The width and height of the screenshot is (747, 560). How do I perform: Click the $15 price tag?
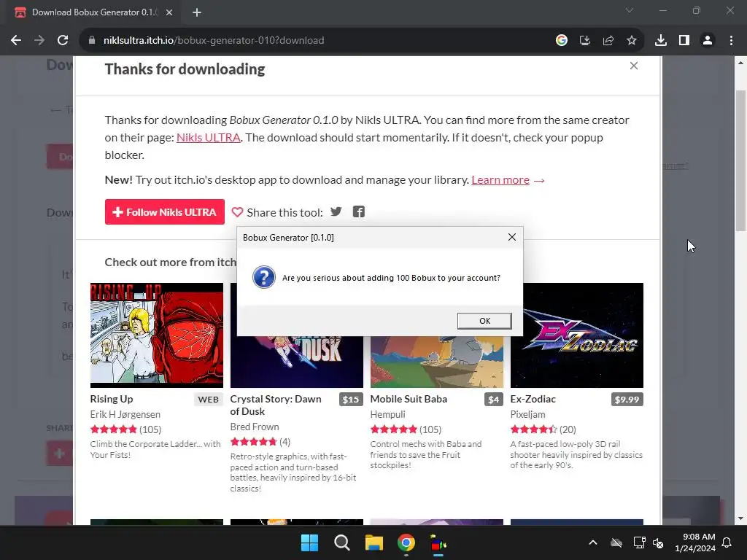tap(351, 400)
